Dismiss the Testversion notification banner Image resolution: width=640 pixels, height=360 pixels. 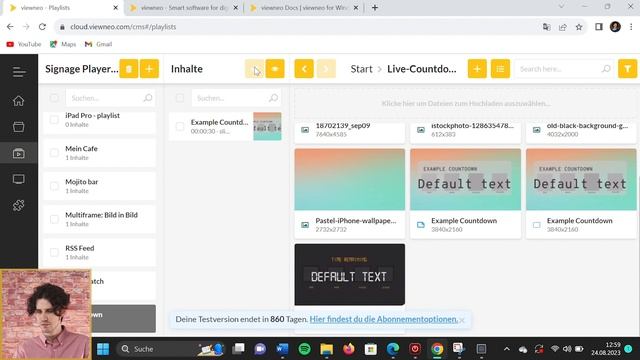click(462, 320)
